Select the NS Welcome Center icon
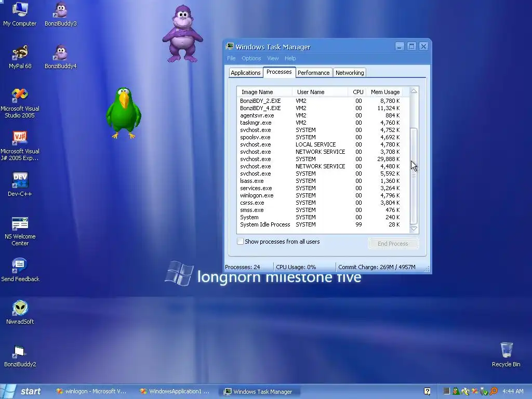Image resolution: width=532 pixels, height=399 pixels. pos(20,231)
